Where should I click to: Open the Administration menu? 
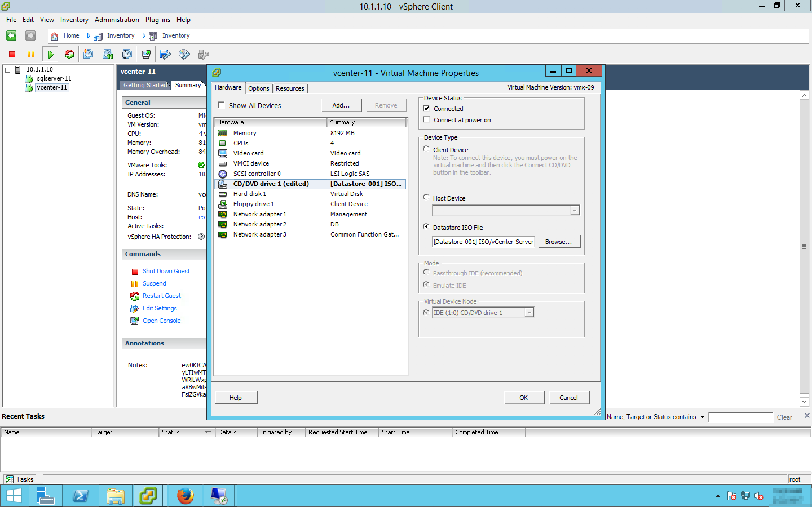116,19
